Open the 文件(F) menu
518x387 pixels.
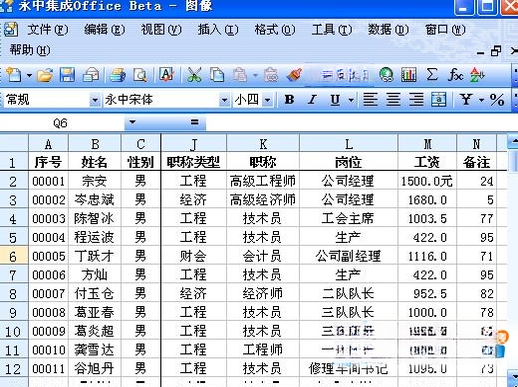48,30
